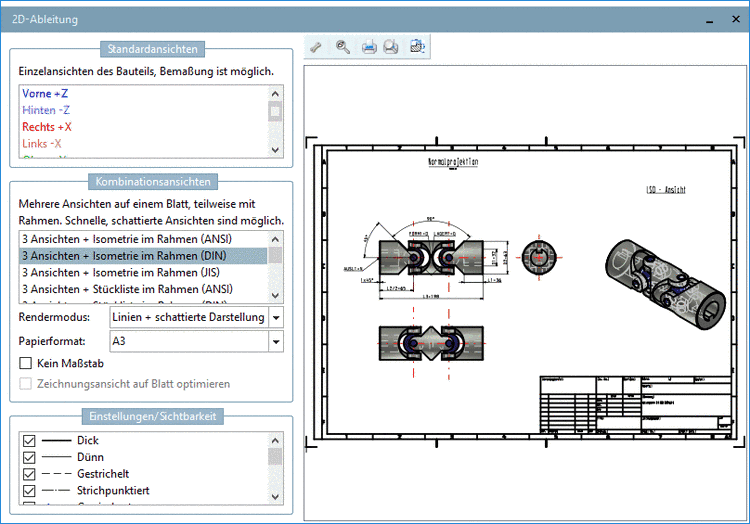Select the Hinten -Z view
This screenshot has width=750, height=524.
(x=46, y=110)
